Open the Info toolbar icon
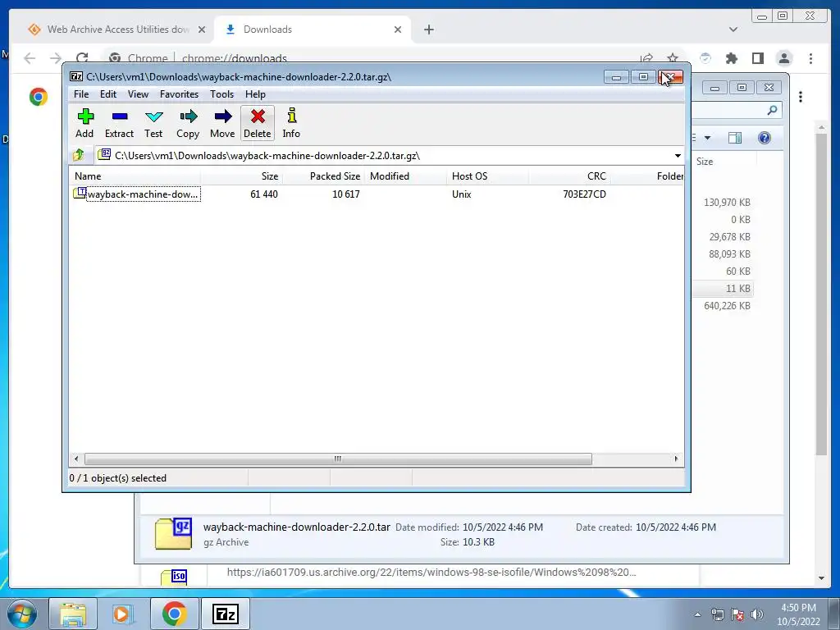840x630 pixels. pos(291,123)
